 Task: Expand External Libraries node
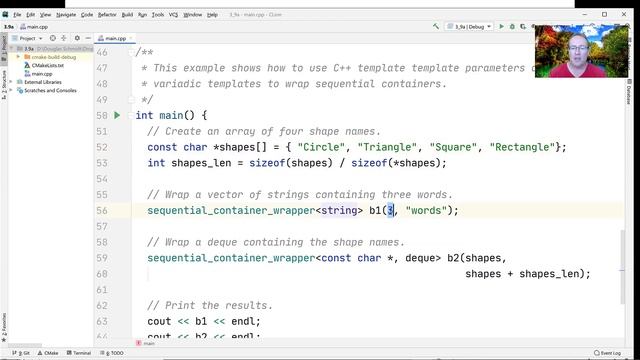(11, 82)
